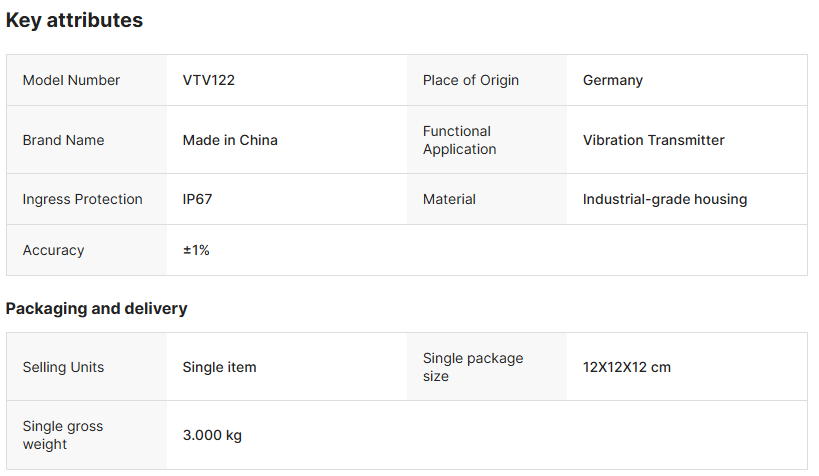Click the Place of Origin label
Viewport: 819px width, 476px height.
click(470, 80)
